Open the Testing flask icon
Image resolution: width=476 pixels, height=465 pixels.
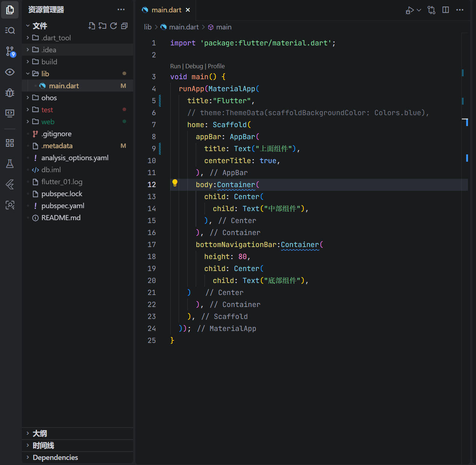click(10, 163)
